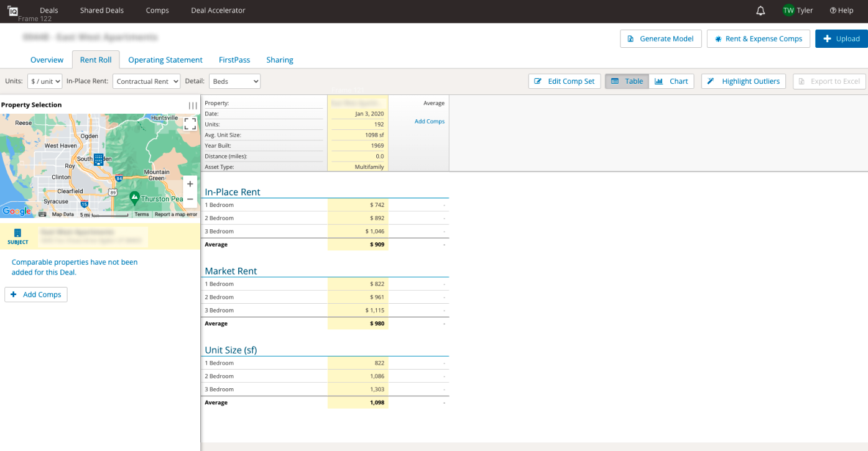Click In-Place Rent 3 Bedroom value $ 1,046

[375, 231]
